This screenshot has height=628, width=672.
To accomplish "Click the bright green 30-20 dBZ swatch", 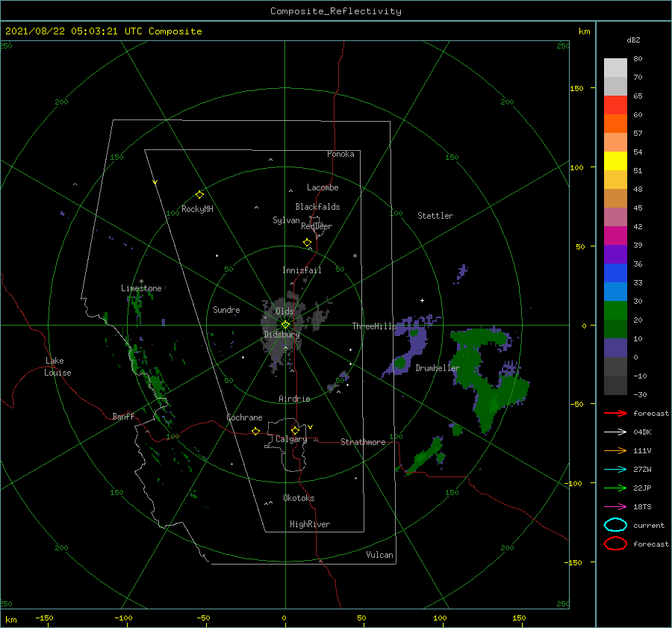I will (x=615, y=310).
